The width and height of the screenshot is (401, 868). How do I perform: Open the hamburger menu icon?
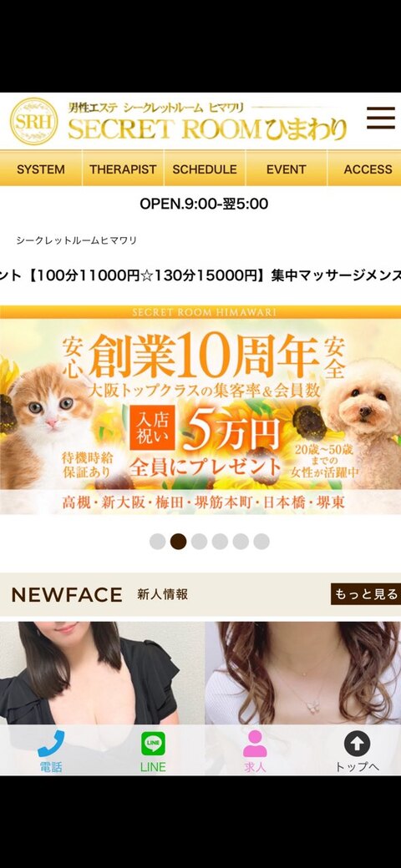coord(381,118)
